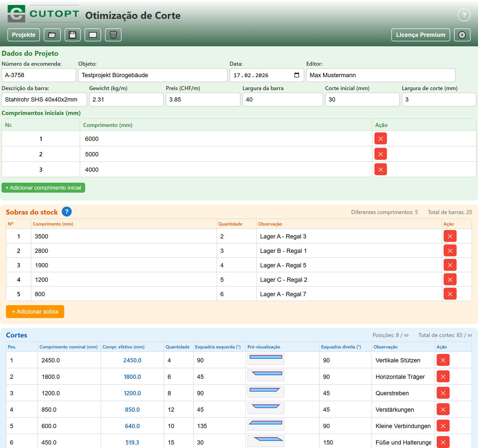Delete the Füße und Halterunge cut
The height and width of the screenshot is (448, 478).
click(443, 442)
